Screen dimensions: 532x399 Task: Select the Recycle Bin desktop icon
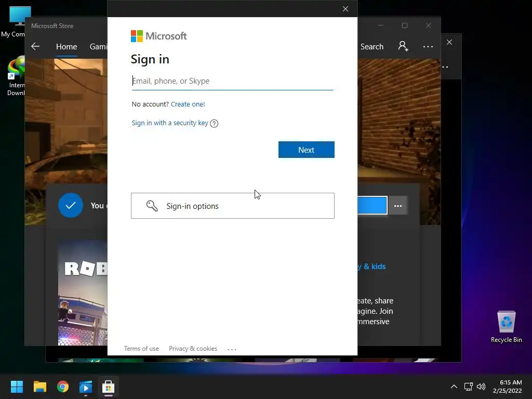click(507, 327)
